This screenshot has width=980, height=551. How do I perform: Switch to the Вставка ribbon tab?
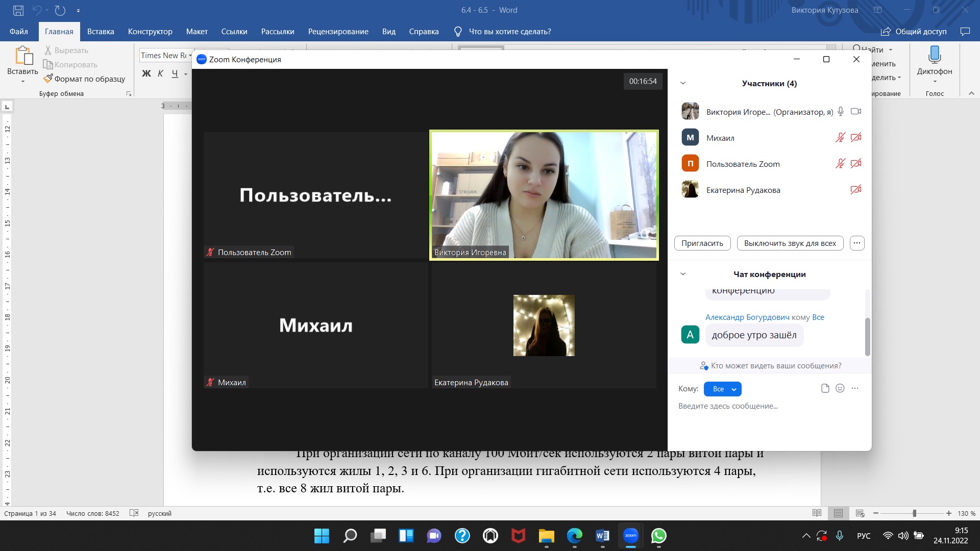[101, 32]
